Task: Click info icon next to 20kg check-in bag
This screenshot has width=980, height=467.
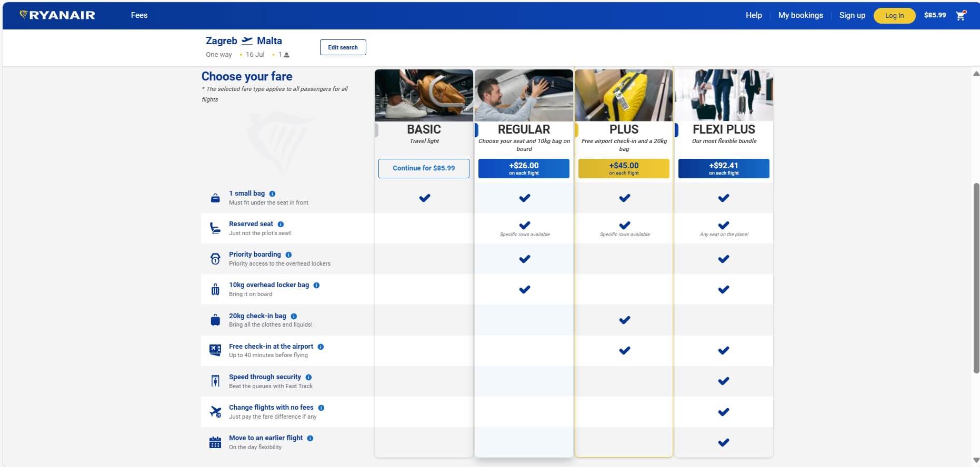Action: pos(294,316)
